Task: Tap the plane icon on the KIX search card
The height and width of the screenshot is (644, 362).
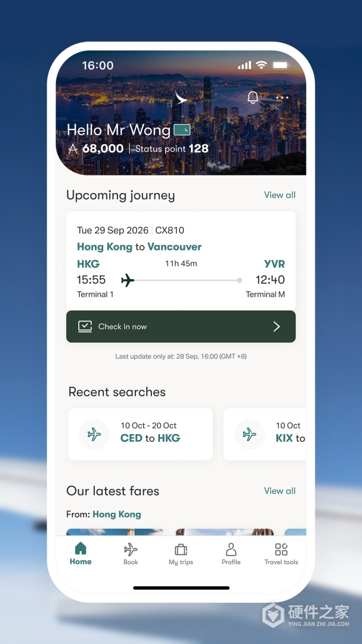Action: click(249, 434)
